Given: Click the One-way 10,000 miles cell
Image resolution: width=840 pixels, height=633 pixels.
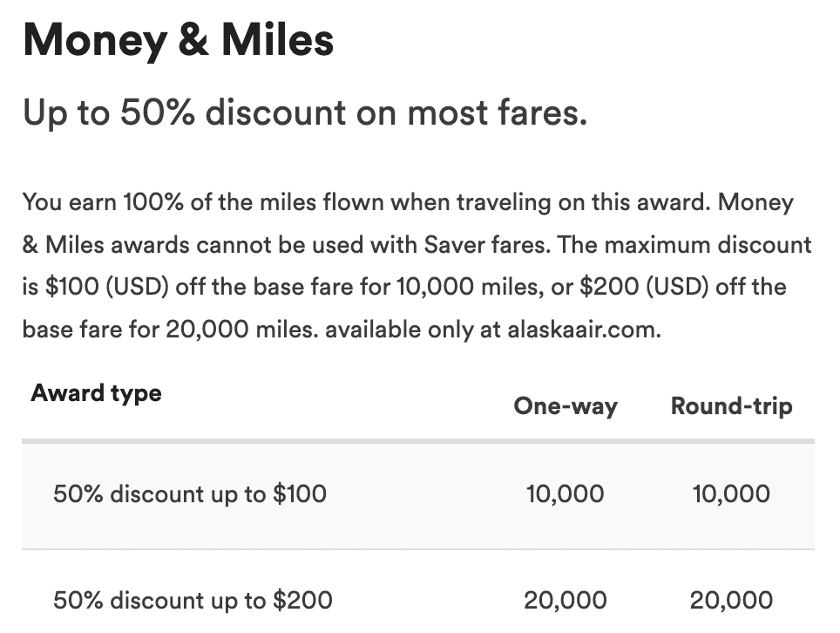Looking at the screenshot, I should 565,494.
